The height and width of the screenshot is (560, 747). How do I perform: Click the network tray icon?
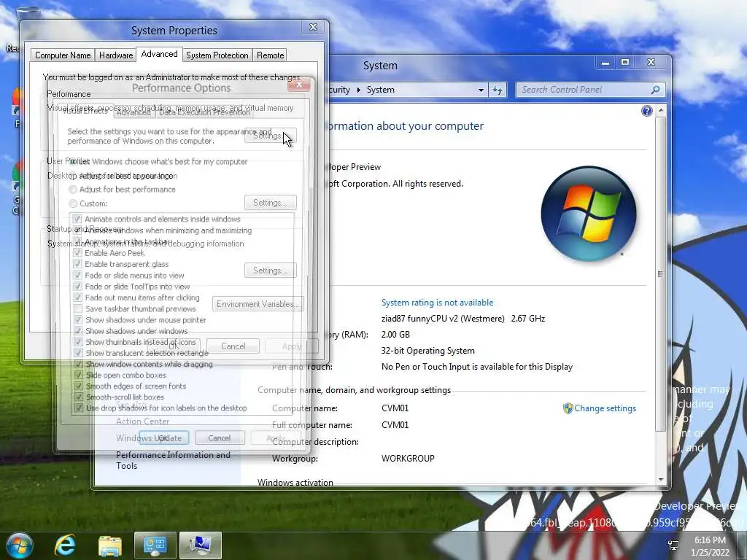click(x=673, y=545)
